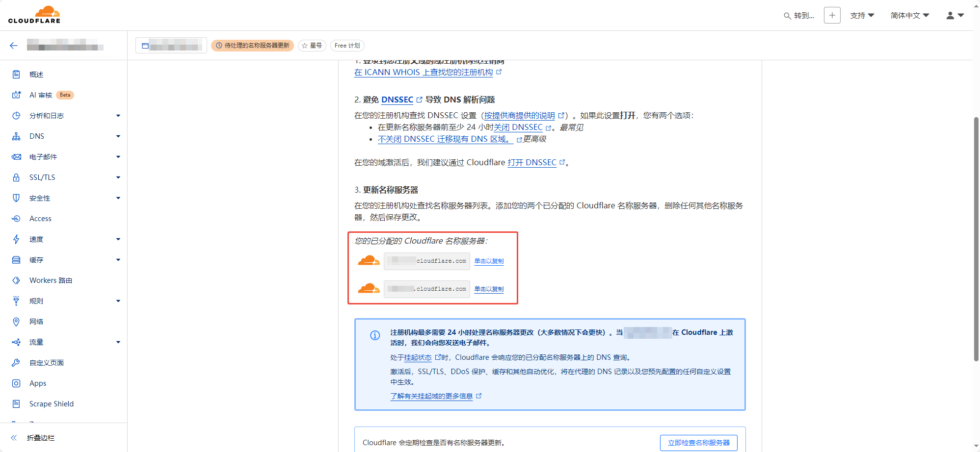The image size is (980, 452).
Task: Expand the DNS menu arrow
Action: click(118, 136)
